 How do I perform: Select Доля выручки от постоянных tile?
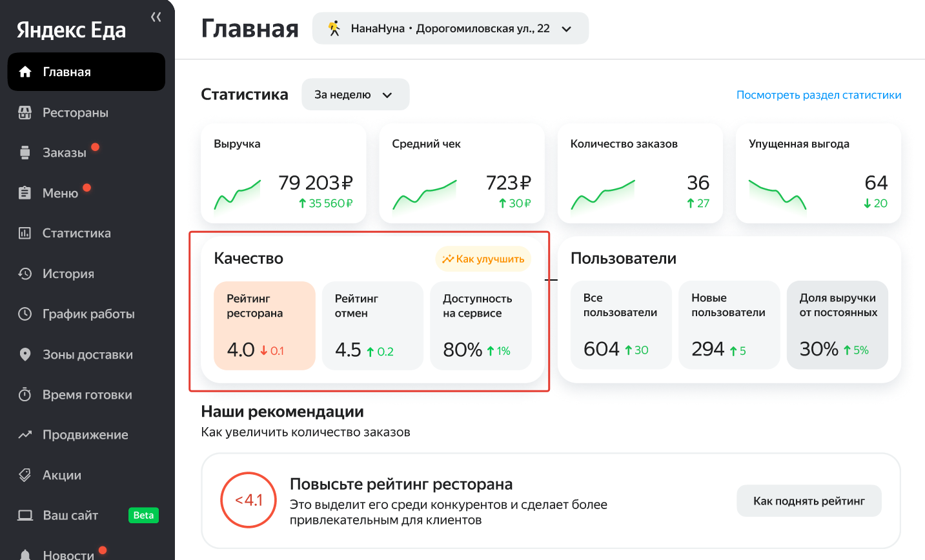[x=837, y=325]
